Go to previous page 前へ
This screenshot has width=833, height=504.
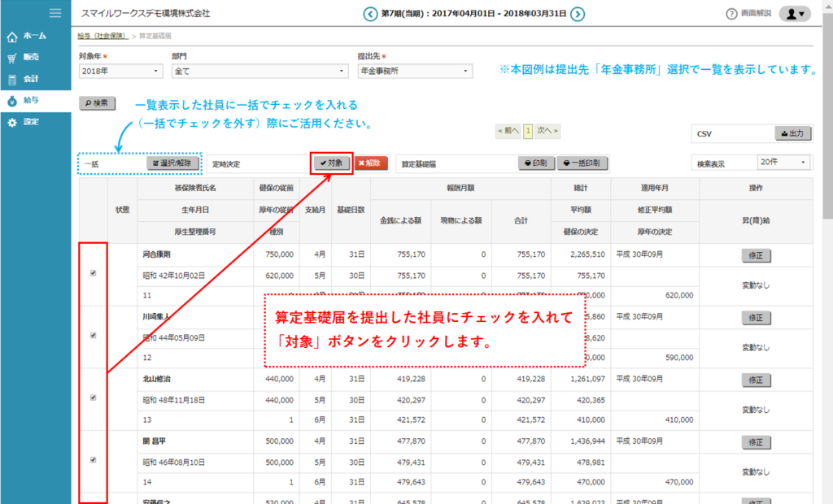click(508, 131)
